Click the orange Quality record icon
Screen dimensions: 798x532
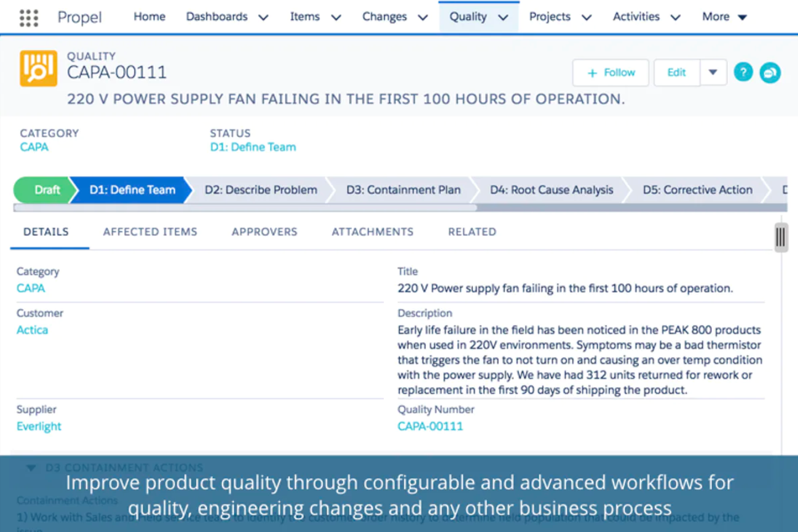[39, 68]
